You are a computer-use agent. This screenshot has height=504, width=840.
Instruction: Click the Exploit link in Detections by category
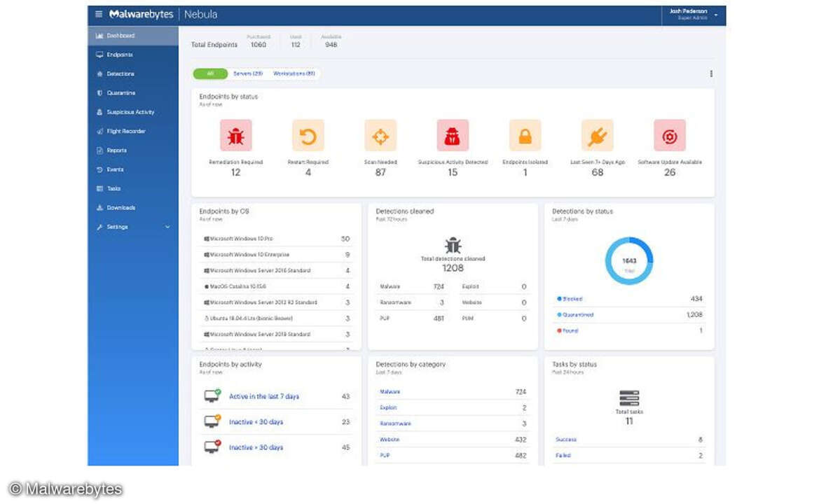pyautogui.click(x=388, y=407)
